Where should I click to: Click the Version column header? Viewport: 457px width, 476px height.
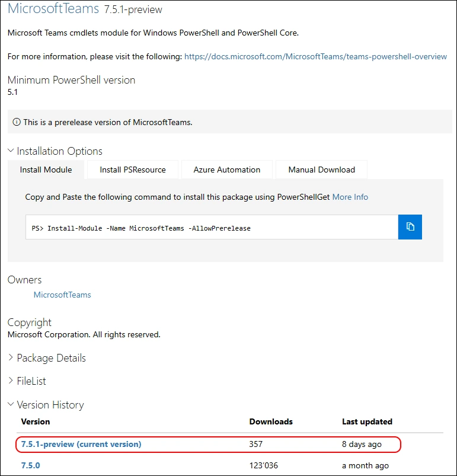click(x=36, y=421)
